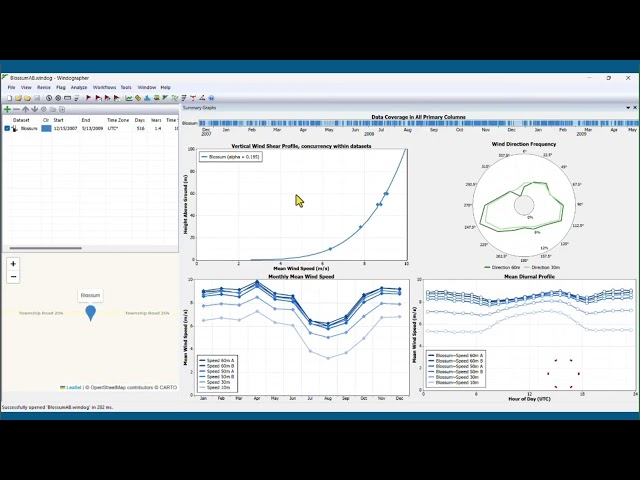Click the red triangle toolbar icon

click(202, 98)
